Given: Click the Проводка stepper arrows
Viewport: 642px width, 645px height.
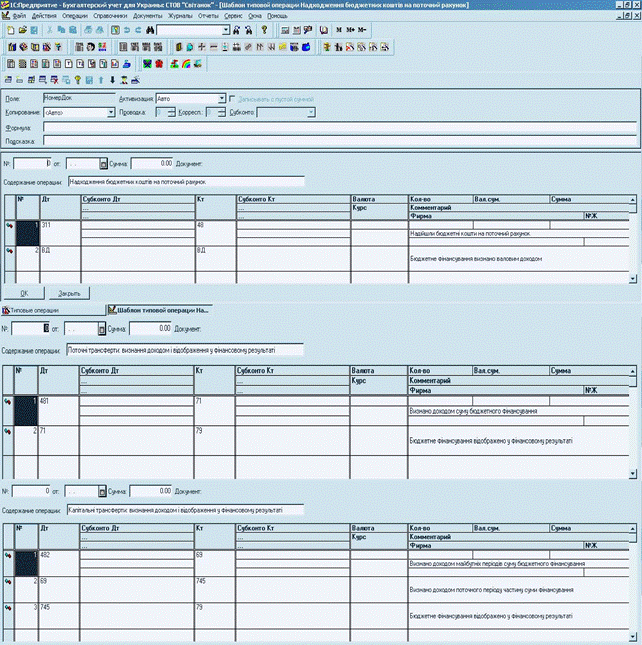Looking at the screenshot, I should tap(172, 112).
